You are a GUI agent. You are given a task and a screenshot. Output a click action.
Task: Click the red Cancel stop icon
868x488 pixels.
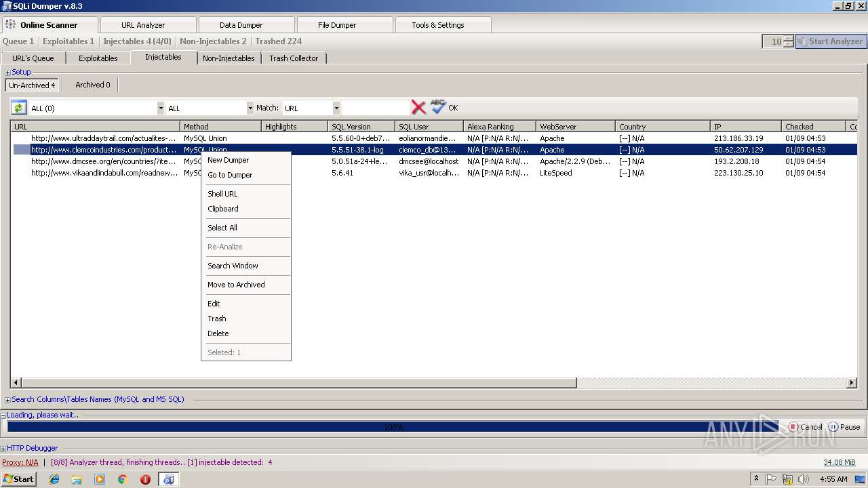click(x=793, y=427)
